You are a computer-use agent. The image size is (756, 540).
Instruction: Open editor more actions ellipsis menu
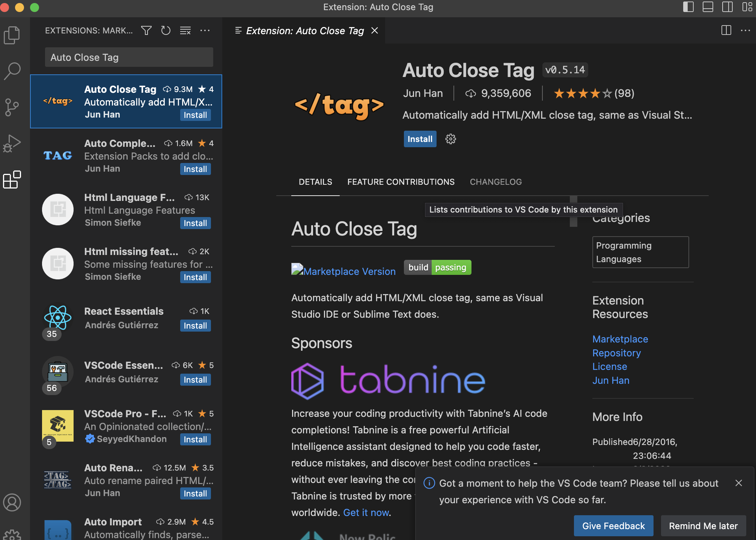(745, 30)
